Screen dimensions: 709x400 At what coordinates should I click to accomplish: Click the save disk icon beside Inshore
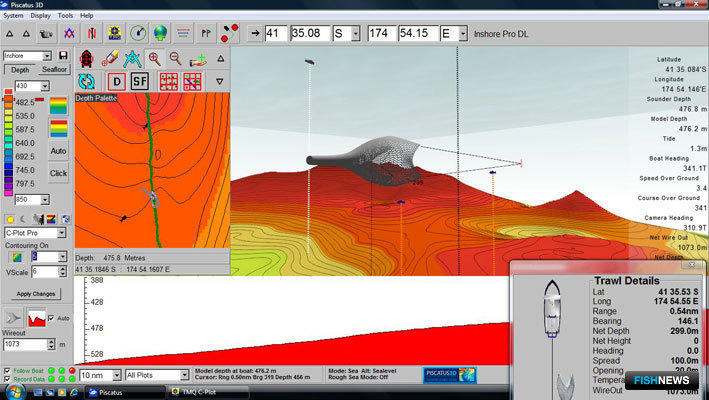pos(63,56)
